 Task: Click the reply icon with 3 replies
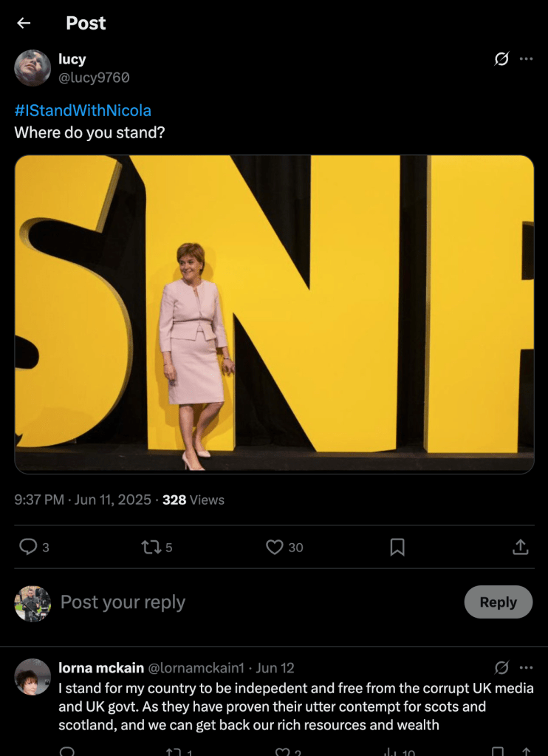coord(28,547)
